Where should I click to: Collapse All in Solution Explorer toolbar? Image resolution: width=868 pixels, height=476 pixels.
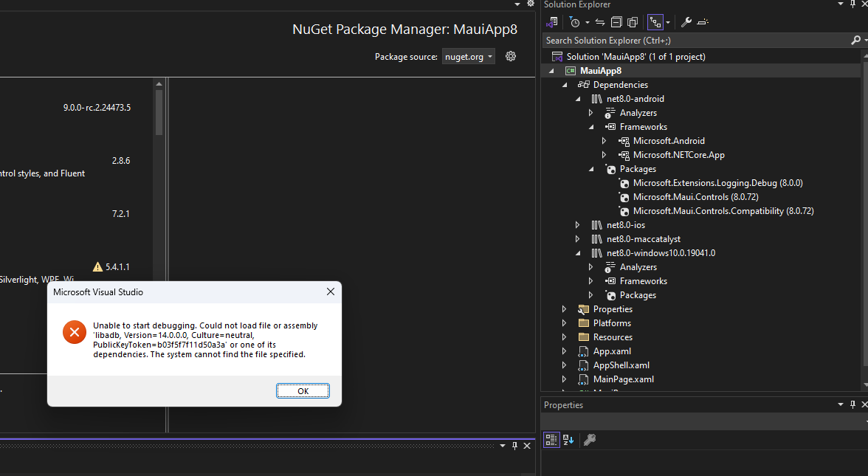coord(616,22)
